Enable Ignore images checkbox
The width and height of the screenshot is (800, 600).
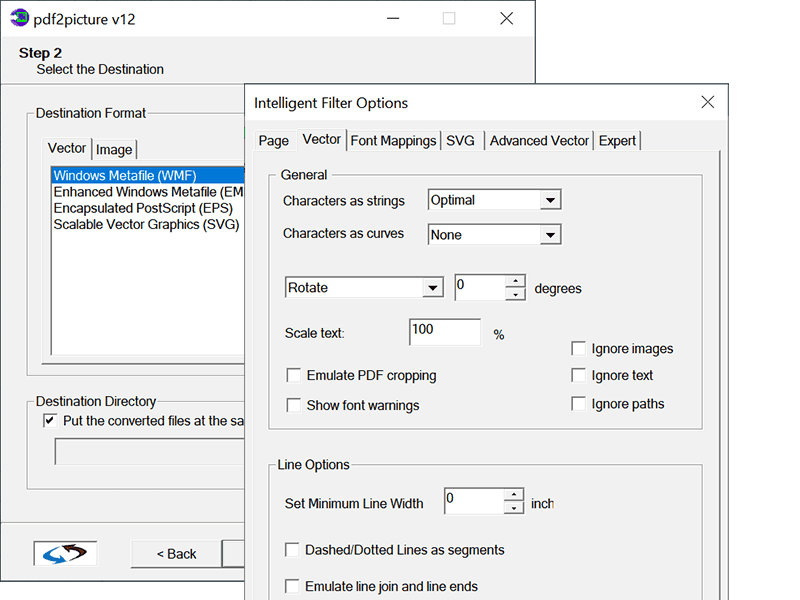tap(578, 348)
